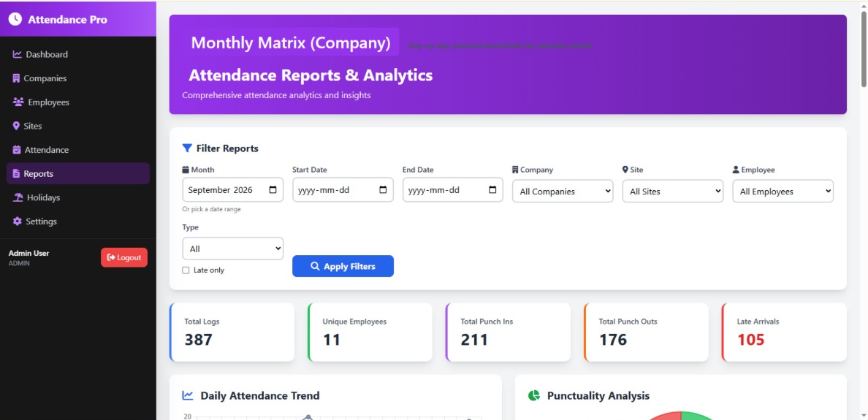Click the pie chart icon by Punctuality Analysis
Screen dimensions: 868x420
534,395
